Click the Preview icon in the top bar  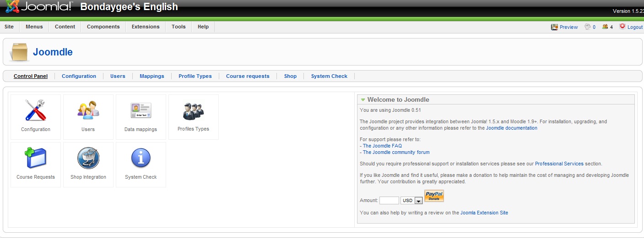[554, 27]
